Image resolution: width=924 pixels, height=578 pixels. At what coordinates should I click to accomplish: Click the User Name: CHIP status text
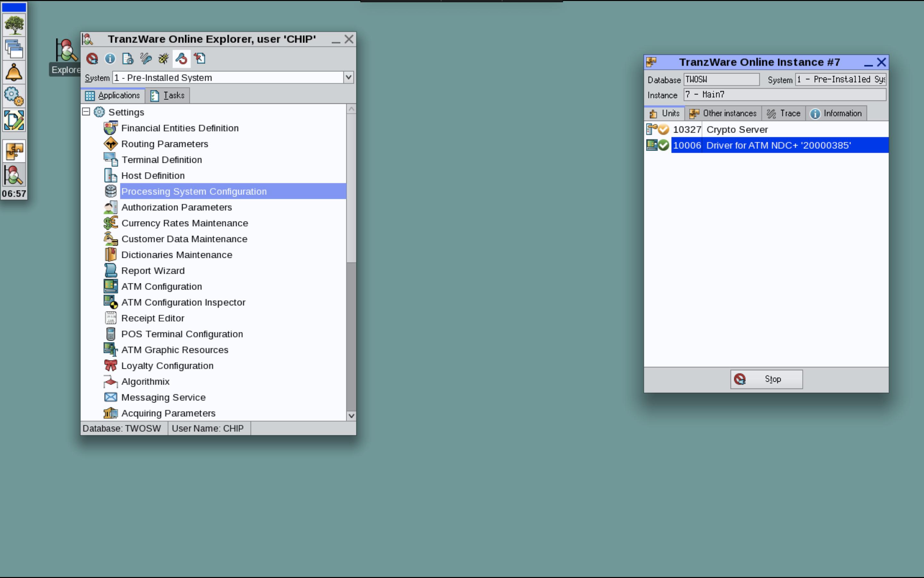[208, 429]
